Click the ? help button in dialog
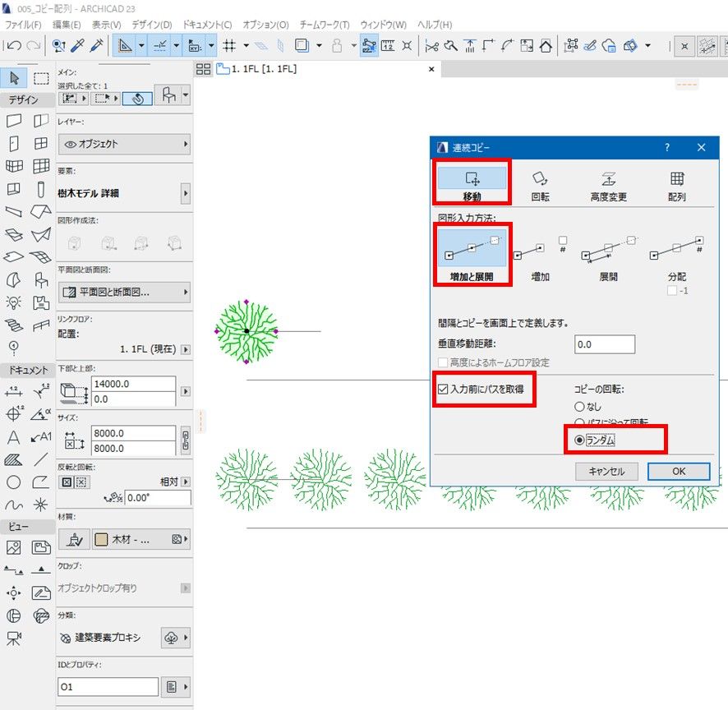Screen dimensions: 728x710 [x=666, y=147]
